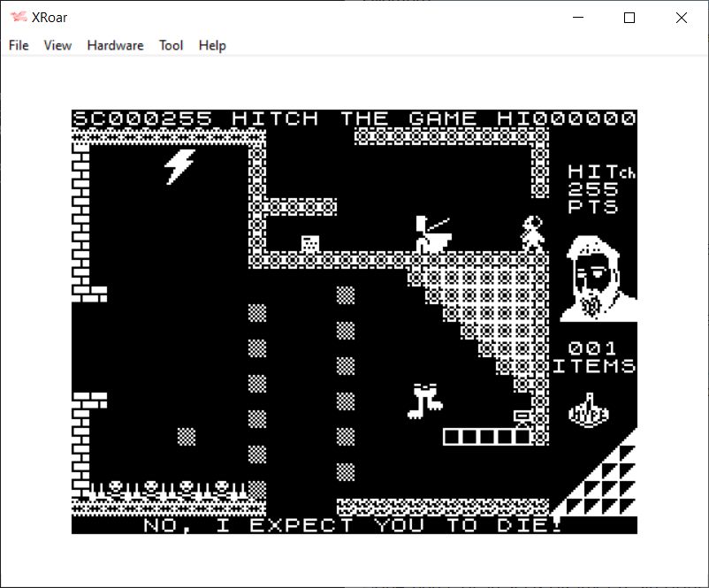The height and width of the screenshot is (588, 709).
Task: Maximize the XRoar window
Action: pyautogui.click(x=629, y=18)
